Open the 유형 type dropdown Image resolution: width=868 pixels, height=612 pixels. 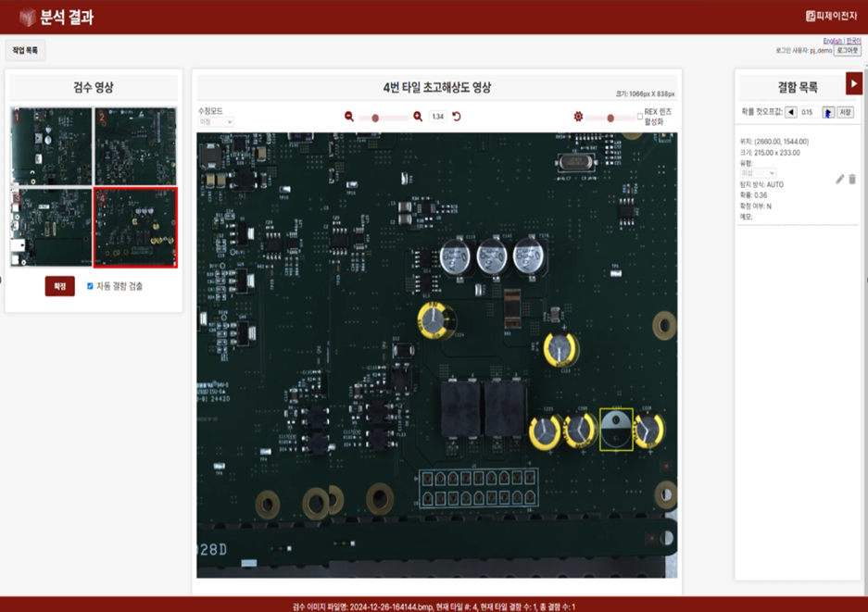tap(758, 173)
